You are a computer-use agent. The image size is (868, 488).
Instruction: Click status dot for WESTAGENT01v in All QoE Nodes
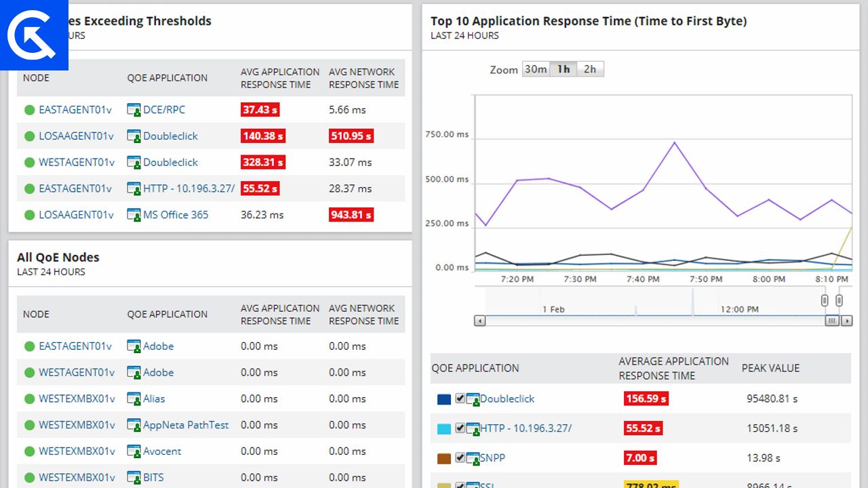click(29, 373)
